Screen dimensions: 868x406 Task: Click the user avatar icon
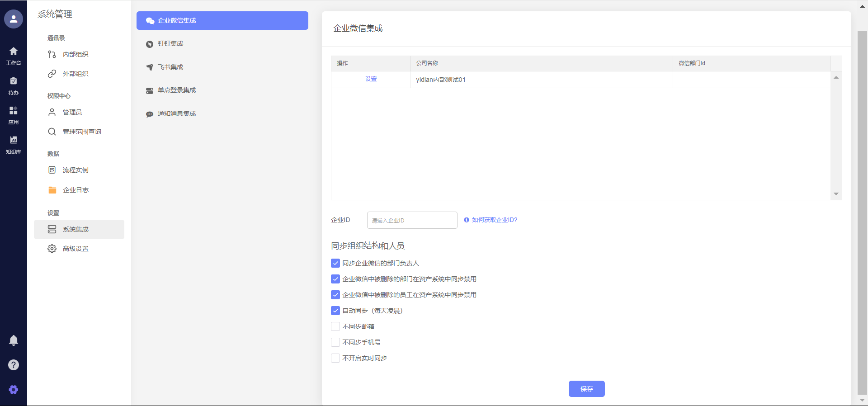14,19
